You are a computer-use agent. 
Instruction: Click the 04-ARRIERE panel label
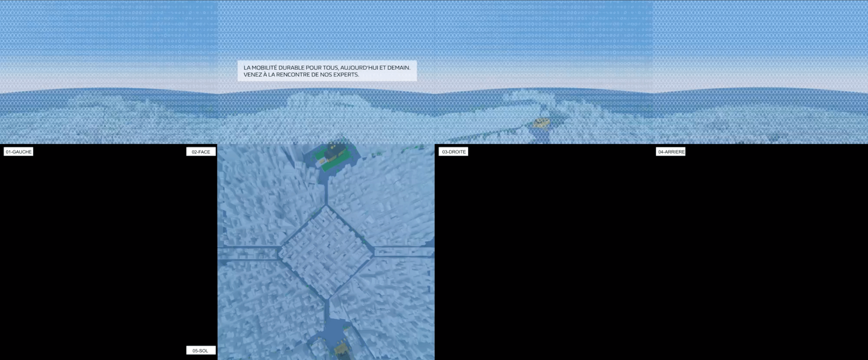670,152
